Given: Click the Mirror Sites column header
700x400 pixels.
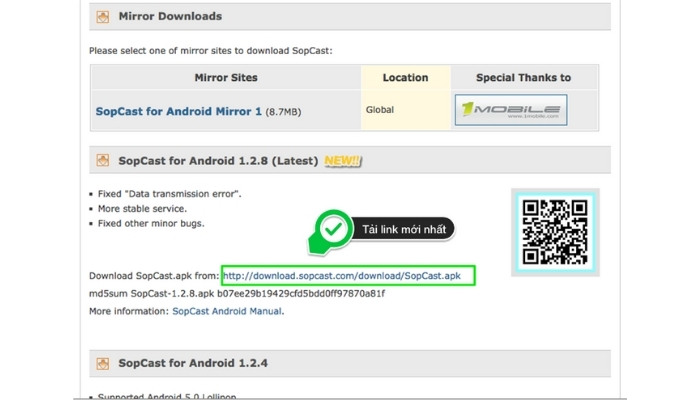Looking at the screenshot, I should pos(226,78).
